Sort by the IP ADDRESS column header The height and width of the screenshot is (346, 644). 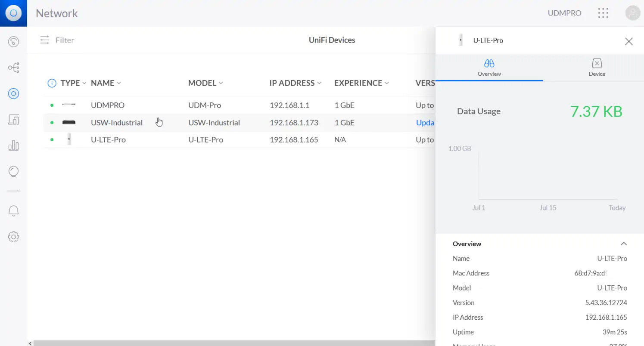pos(295,83)
